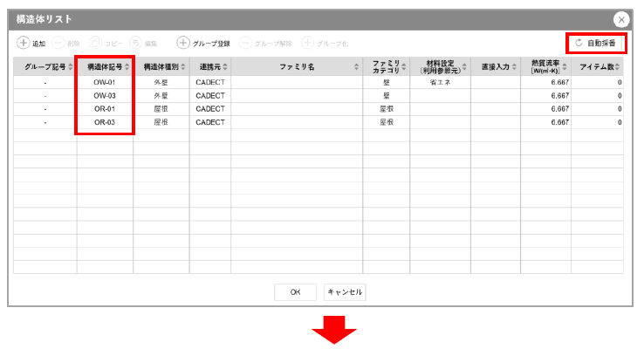
Task: Sort by アイテム数 column arrows
Action: click(x=618, y=66)
